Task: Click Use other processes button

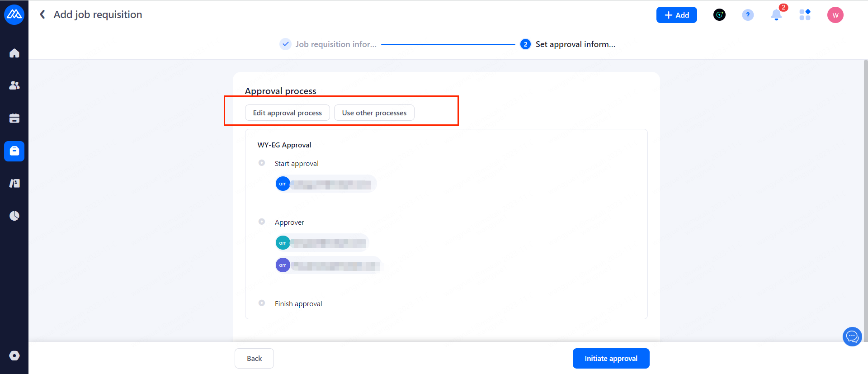Action: [374, 113]
